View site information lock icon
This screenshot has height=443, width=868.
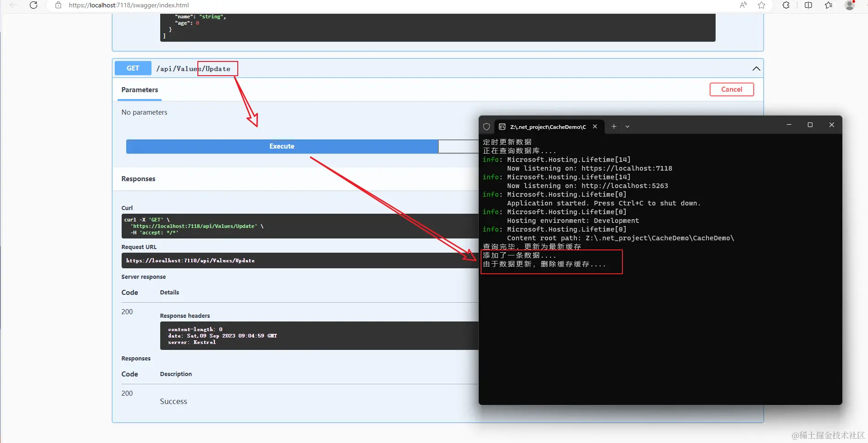[x=58, y=5]
